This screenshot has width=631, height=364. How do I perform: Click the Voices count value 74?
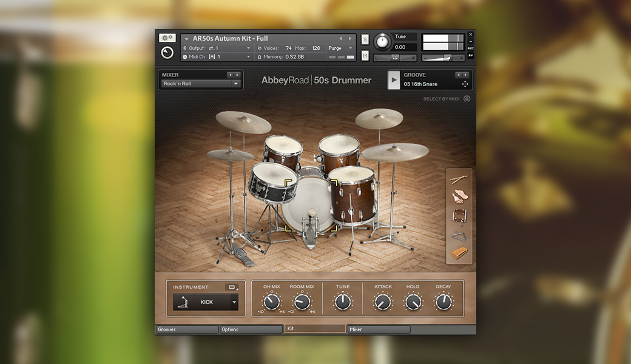point(289,49)
